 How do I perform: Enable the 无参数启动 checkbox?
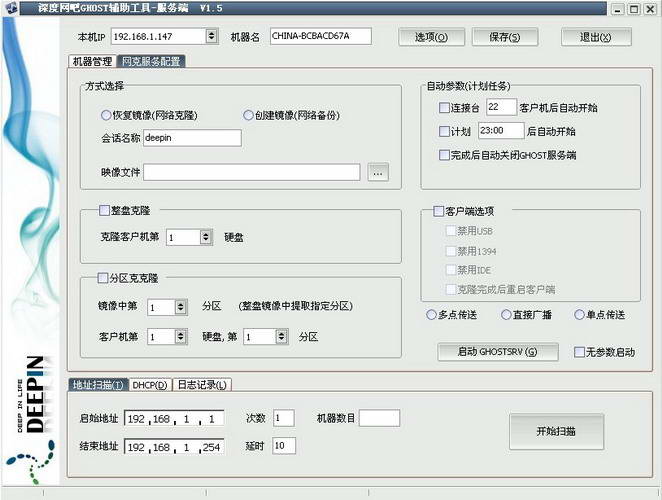579,352
